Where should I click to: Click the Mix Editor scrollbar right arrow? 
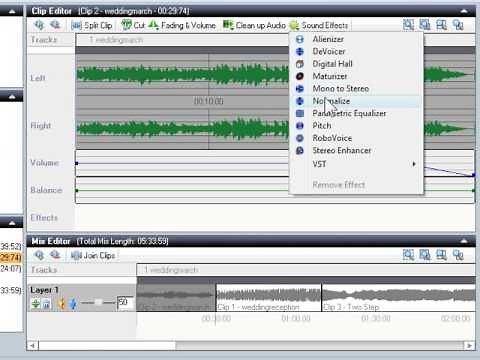pos(469,346)
